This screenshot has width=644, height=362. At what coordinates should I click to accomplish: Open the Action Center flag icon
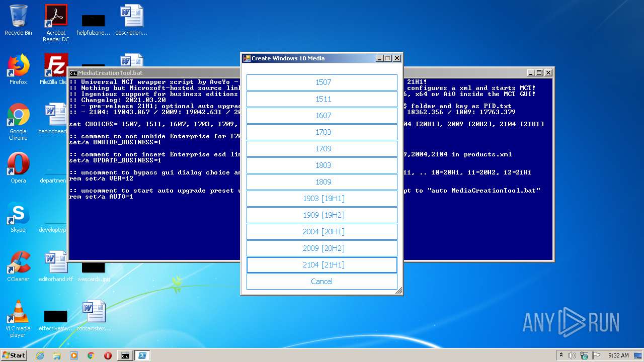pyautogui.click(x=596, y=355)
